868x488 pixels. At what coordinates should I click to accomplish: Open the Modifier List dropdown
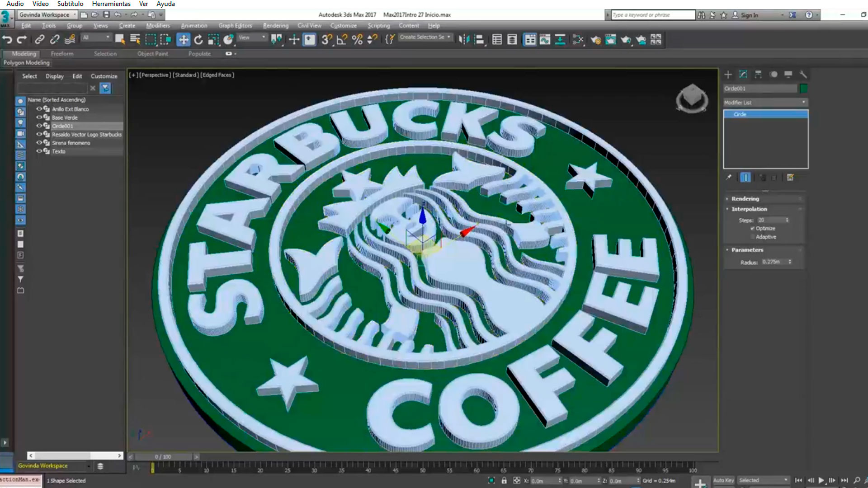point(765,103)
